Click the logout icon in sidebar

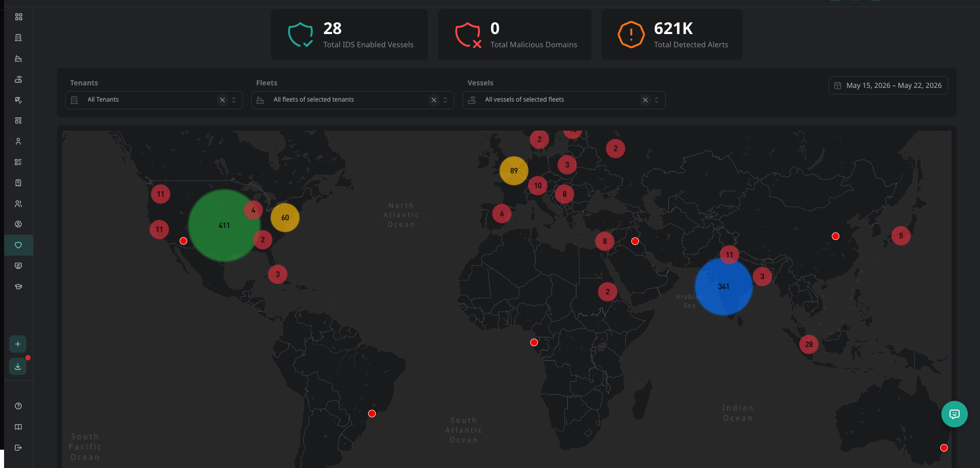(18, 448)
